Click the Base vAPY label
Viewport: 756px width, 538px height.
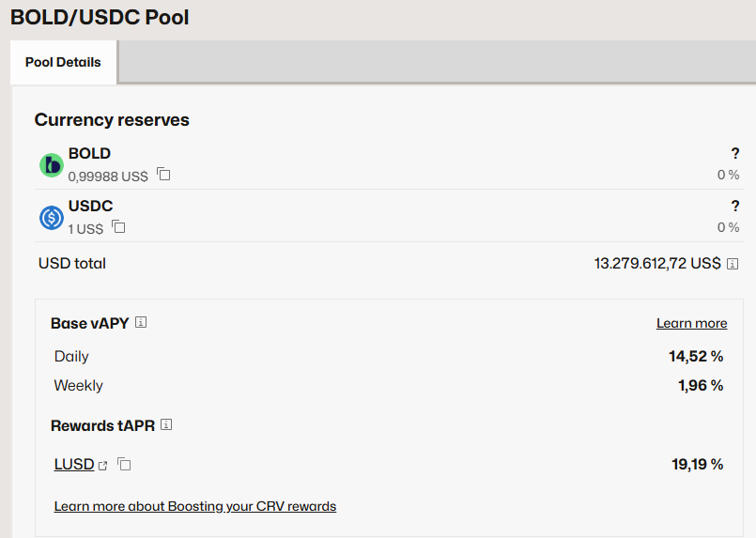(x=90, y=323)
